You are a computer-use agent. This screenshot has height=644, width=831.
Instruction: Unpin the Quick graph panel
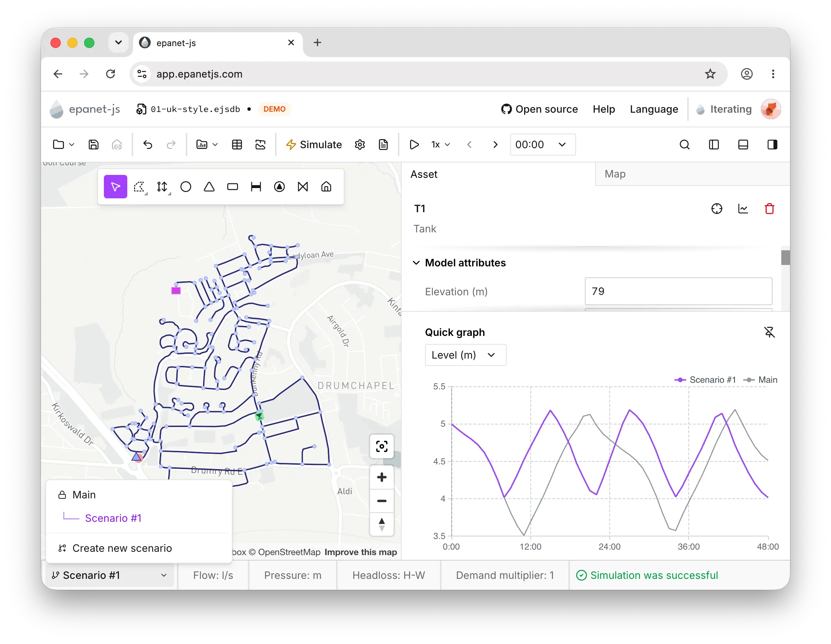click(x=769, y=332)
